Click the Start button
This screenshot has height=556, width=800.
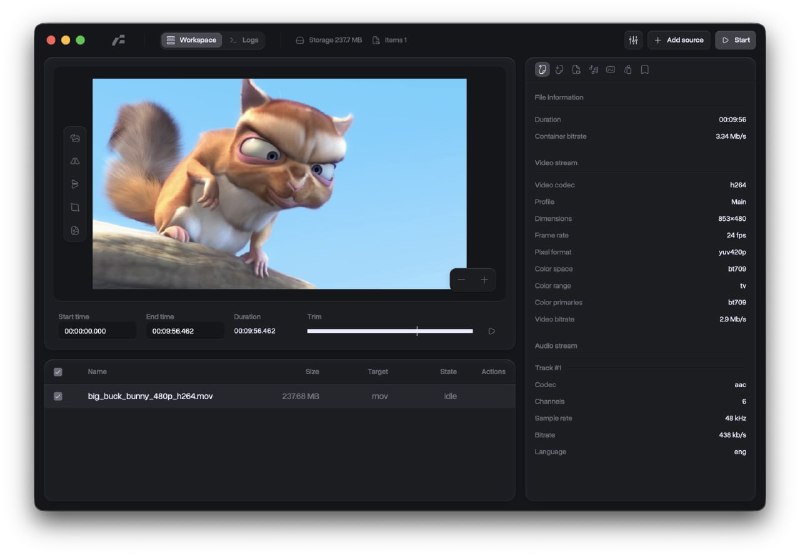(x=735, y=40)
